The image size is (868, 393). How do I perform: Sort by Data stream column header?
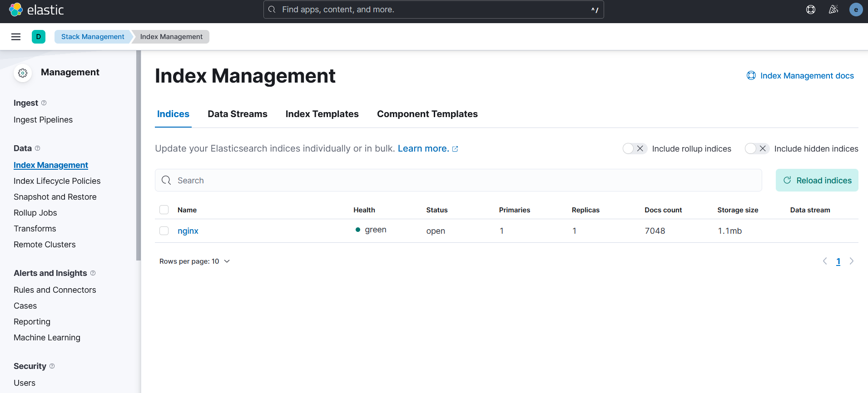(x=810, y=210)
